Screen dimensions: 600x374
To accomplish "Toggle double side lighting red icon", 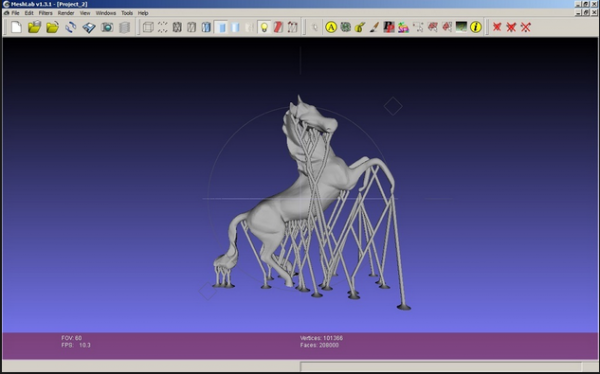I will [x=278, y=27].
